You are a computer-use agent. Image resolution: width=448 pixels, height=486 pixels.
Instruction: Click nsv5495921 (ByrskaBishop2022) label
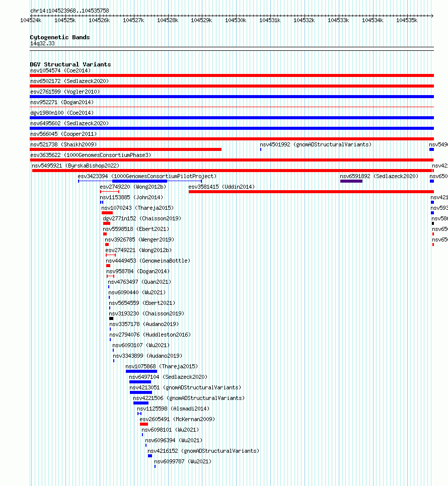[x=76, y=166]
